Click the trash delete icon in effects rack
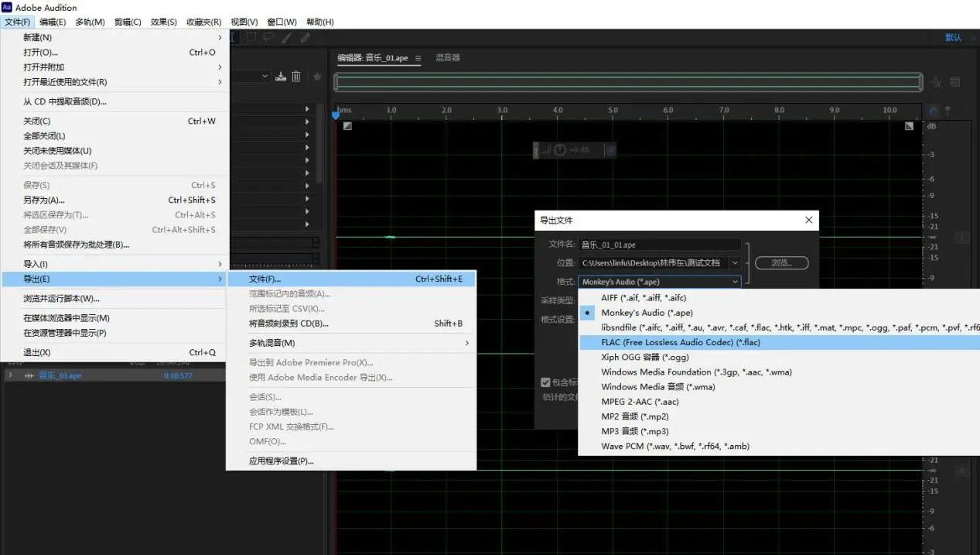The image size is (980, 555). point(295,77)
